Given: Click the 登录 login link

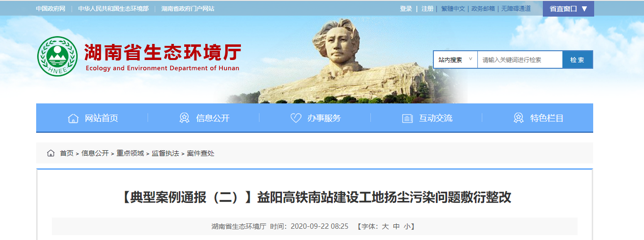Looking at the screenshot, I should 406,9.
